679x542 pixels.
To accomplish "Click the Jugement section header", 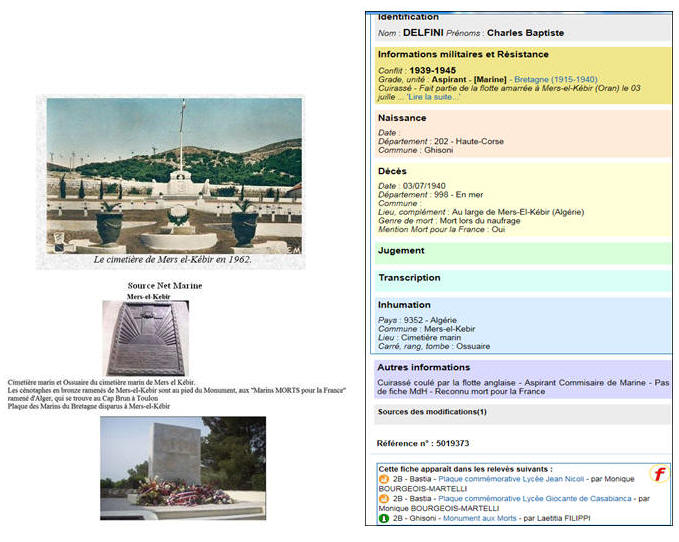I will pyautogui.click(x=402, y=251).
